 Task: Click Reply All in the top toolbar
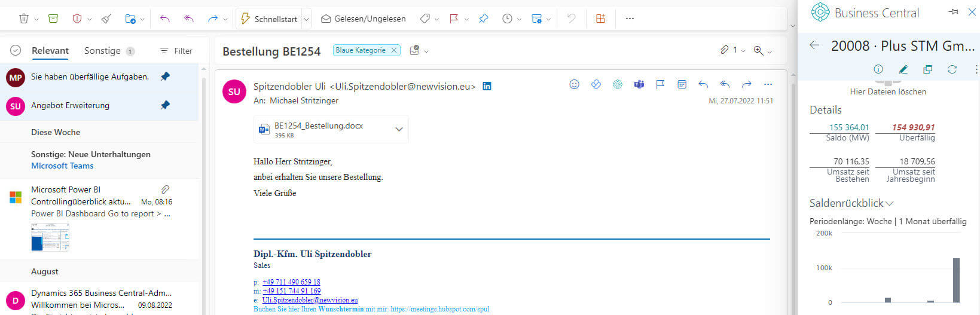189,19
